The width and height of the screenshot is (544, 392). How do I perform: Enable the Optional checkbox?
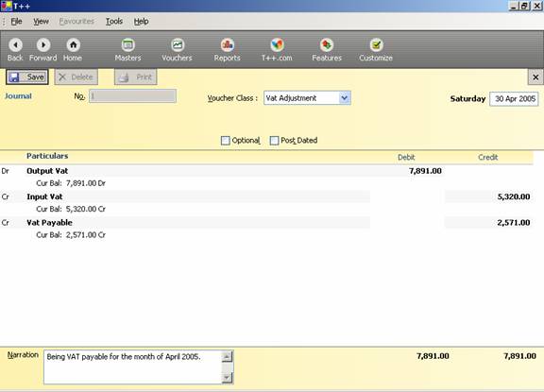click(x=226, y=141)
